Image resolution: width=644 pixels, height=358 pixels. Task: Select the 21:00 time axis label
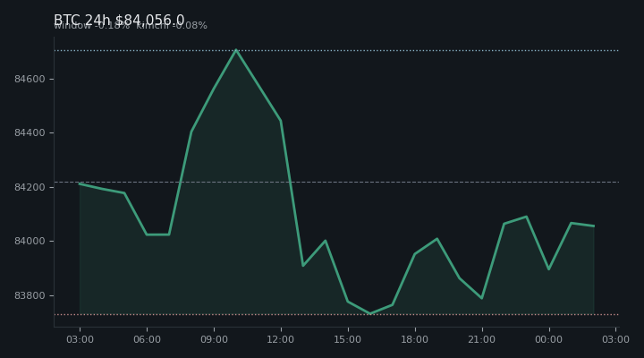click(x=481, y=339)
